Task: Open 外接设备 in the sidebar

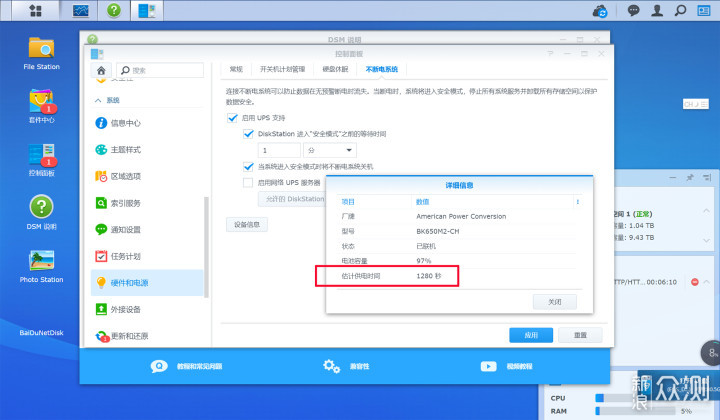Action: click(147, 309)
